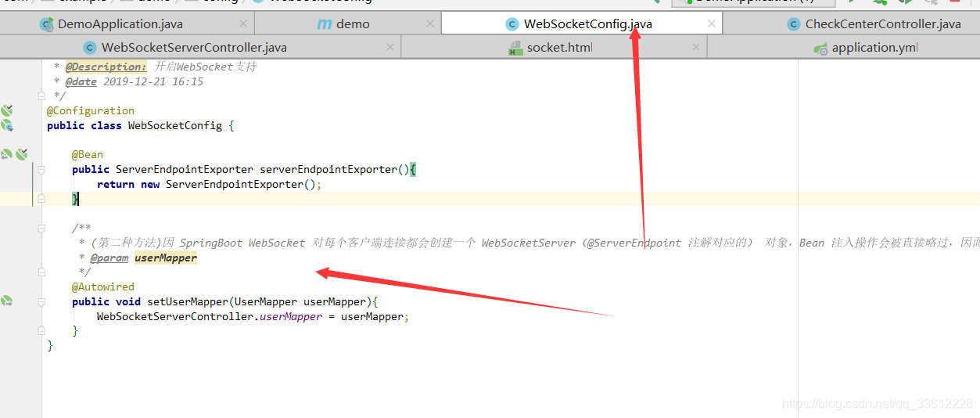Close the DemoApplication.java tab
The image size is (980, 418).
coord(244,24)
